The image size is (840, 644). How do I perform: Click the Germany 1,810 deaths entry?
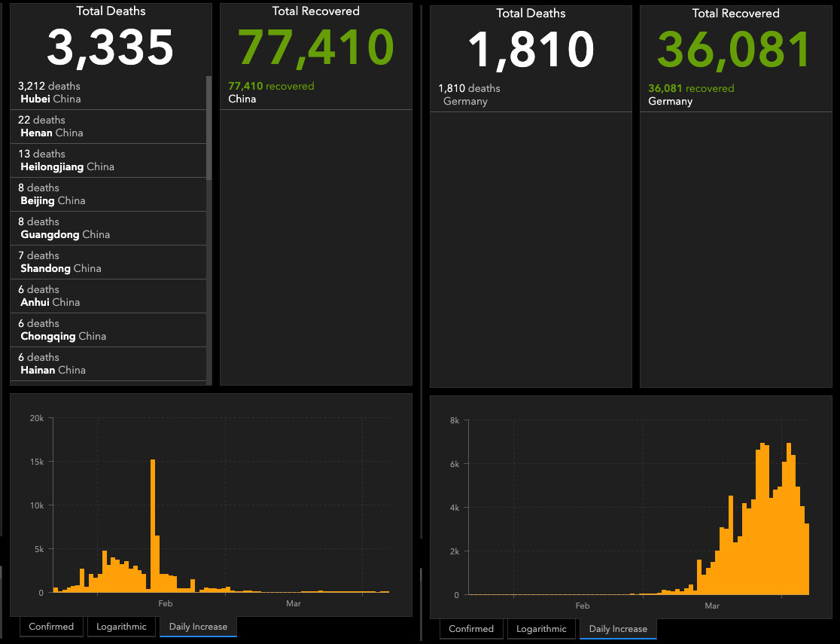point(530,95)
